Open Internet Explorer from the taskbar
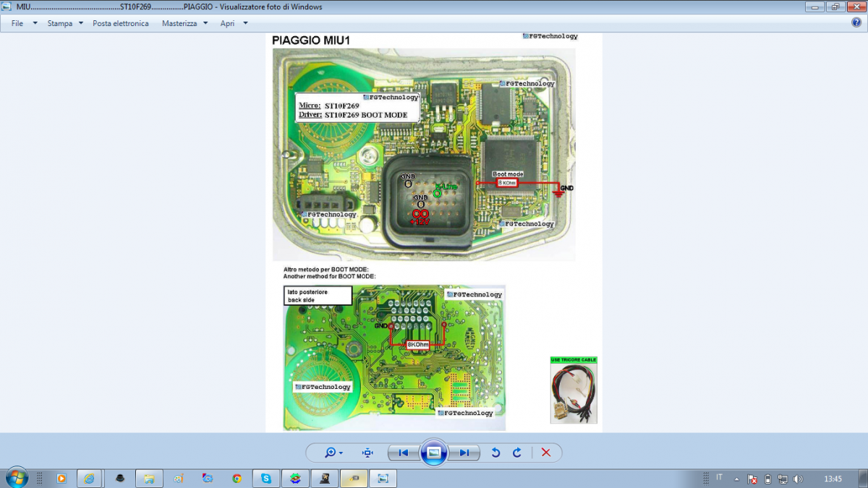868x488 pixels. (90, 478)
